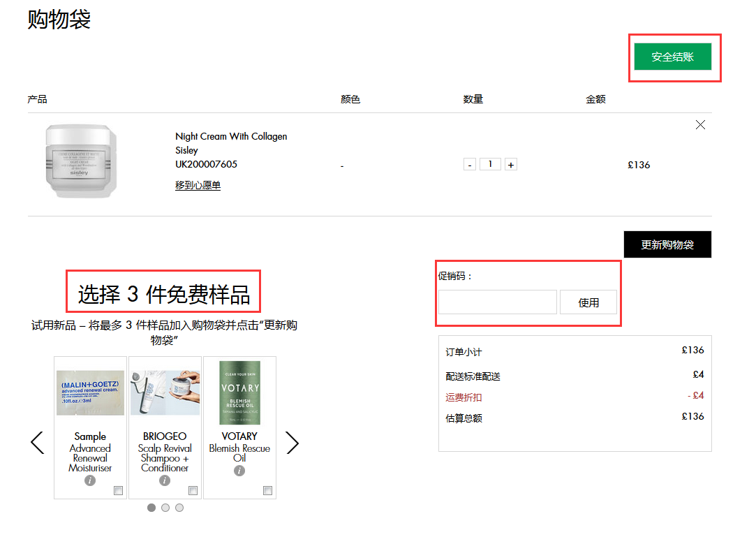Click the Sisley brand name

[186, 150]
